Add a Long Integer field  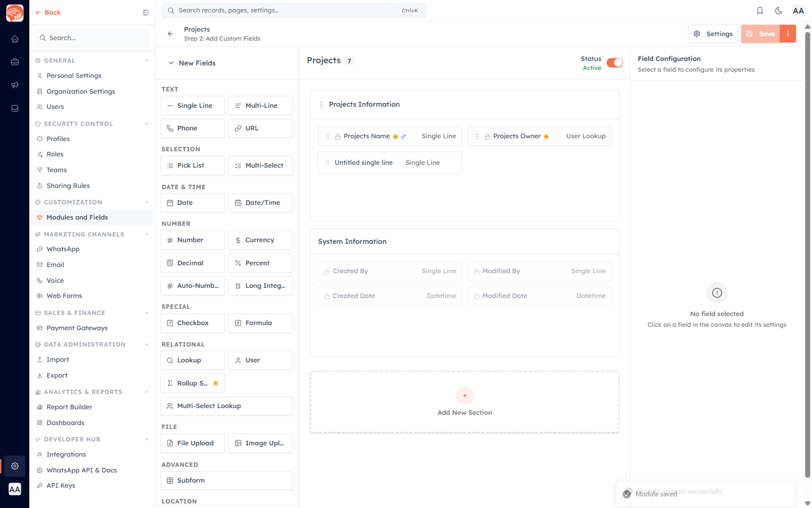[261, 286]
